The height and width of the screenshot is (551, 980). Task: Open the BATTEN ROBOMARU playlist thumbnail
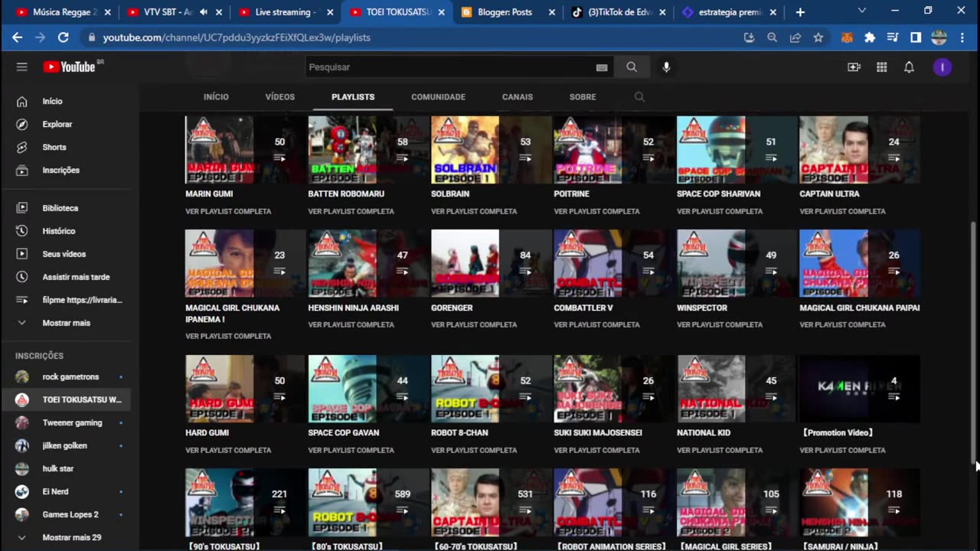coord(368,150)
